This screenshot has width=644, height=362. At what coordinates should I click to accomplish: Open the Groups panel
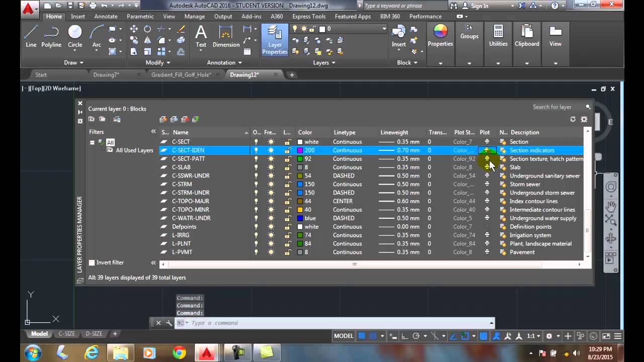[469, 31]
